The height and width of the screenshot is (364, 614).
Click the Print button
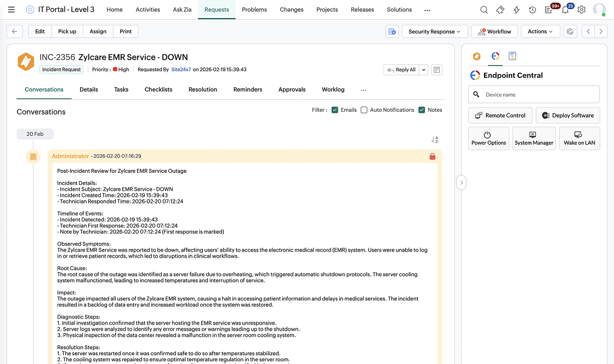pyautogui.click(x=126, y=31)
